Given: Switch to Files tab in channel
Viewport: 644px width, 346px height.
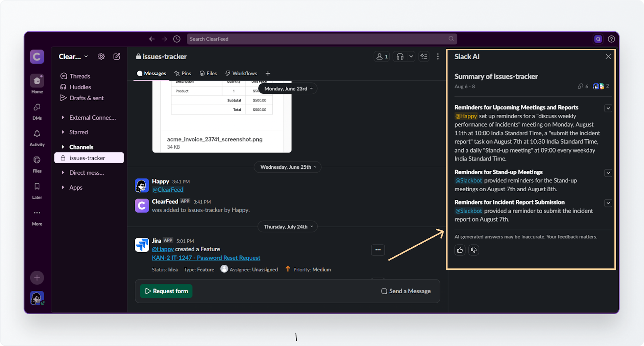Looking at the screenshot, I should pos(208,73).
